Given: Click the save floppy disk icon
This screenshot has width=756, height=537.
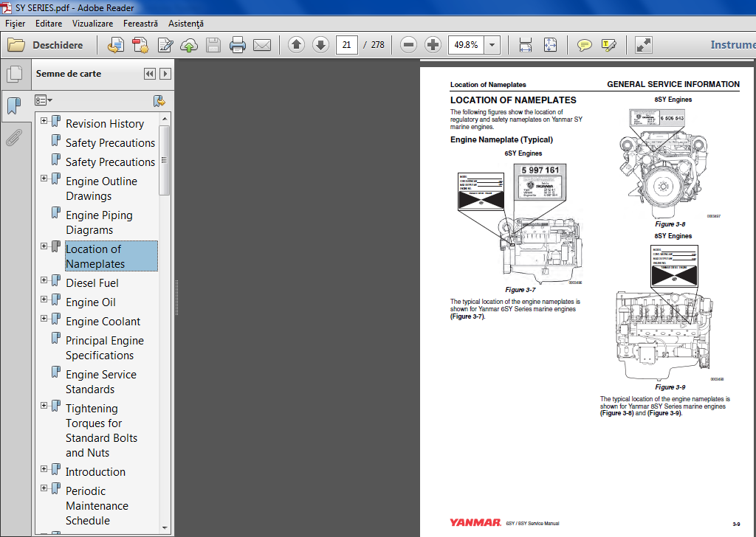Looking at the screenshot, I should point(213,45).
